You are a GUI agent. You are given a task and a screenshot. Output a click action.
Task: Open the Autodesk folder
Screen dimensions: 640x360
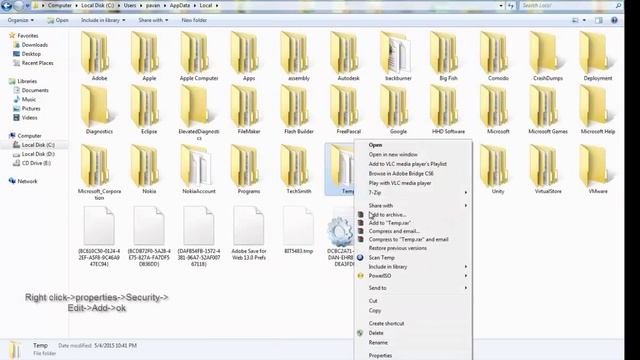pyautogui.click(x=348, y=56)
